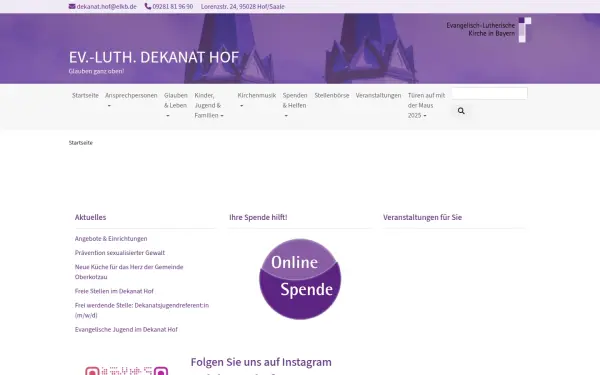Screen dimensions: 600x375
Task: Click the magnifying glass search button
Action: 461,111
